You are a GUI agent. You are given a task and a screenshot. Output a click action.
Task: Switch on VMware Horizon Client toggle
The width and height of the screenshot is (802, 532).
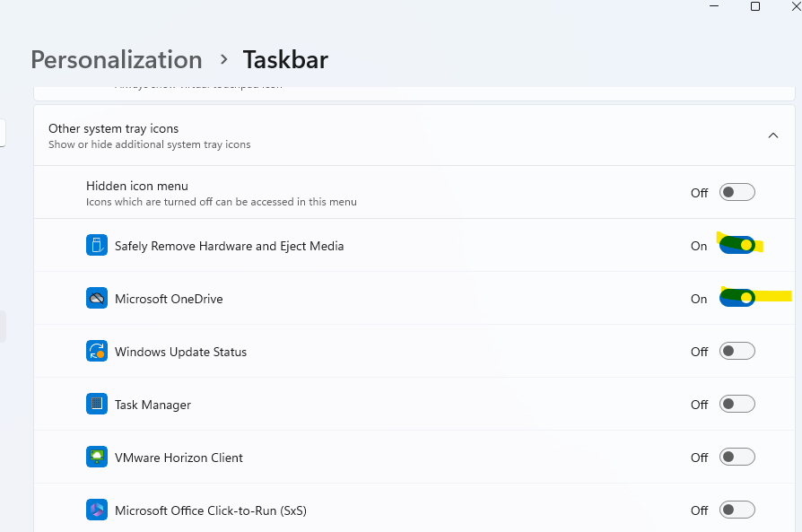(737, 457)
